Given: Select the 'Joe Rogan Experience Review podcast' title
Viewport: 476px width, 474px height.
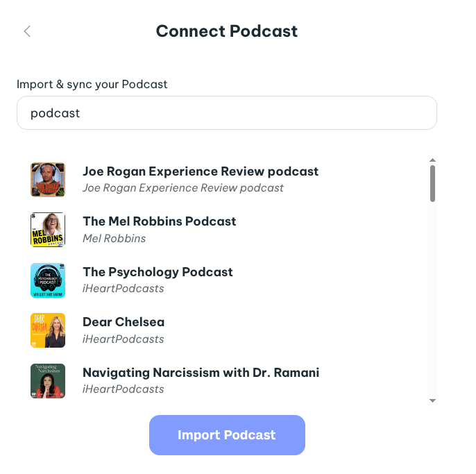Looking at the screenshot, I should [x=201, y=171].
